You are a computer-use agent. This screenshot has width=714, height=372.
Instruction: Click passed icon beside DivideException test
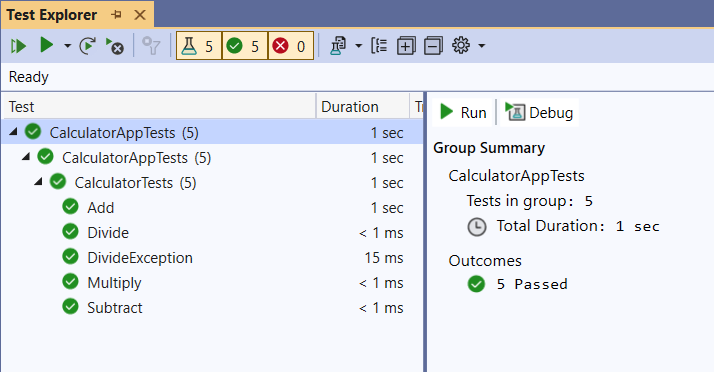pos(70,257)
